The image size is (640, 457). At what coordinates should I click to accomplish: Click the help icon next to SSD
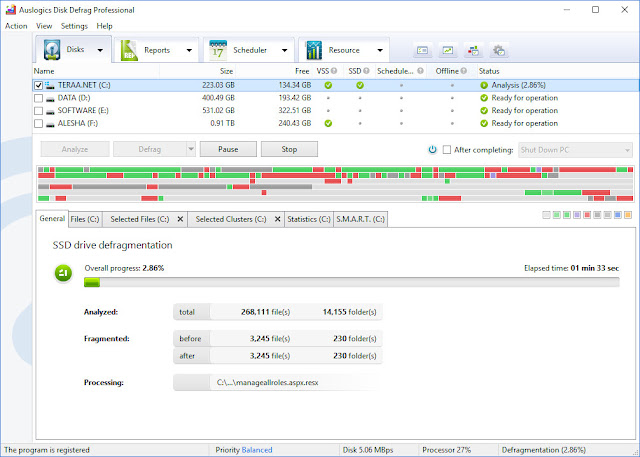[366, 71]
